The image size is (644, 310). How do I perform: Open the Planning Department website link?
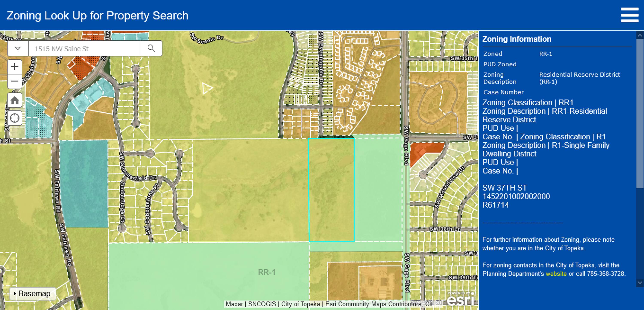tap(556, 274)
